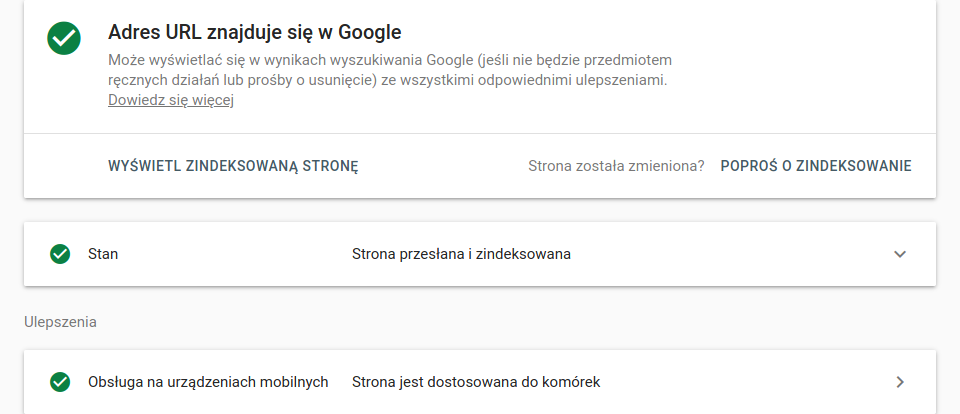Click POPROŚ O ZINDEKSOWANIE button

click(816, 166)
